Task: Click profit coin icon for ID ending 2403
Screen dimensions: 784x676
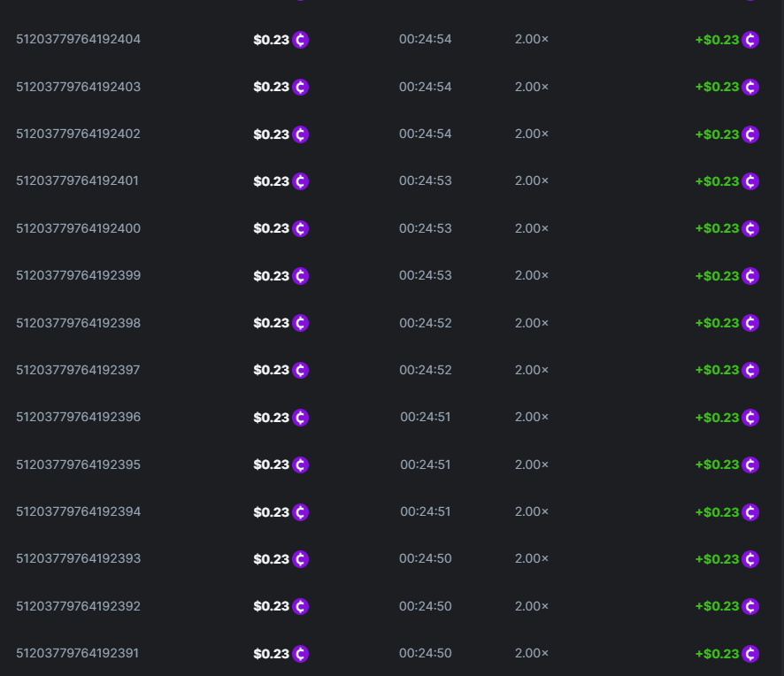Action: [750, 87]
